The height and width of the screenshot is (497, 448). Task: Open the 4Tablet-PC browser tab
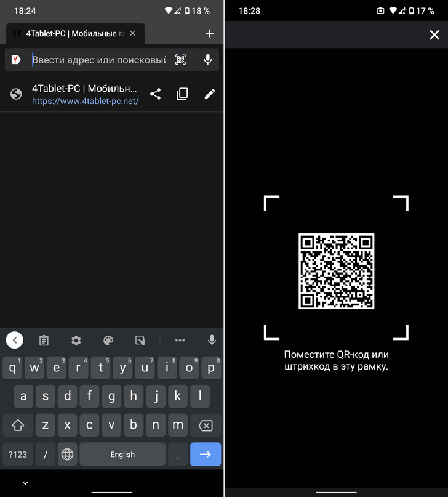(75, 33)
